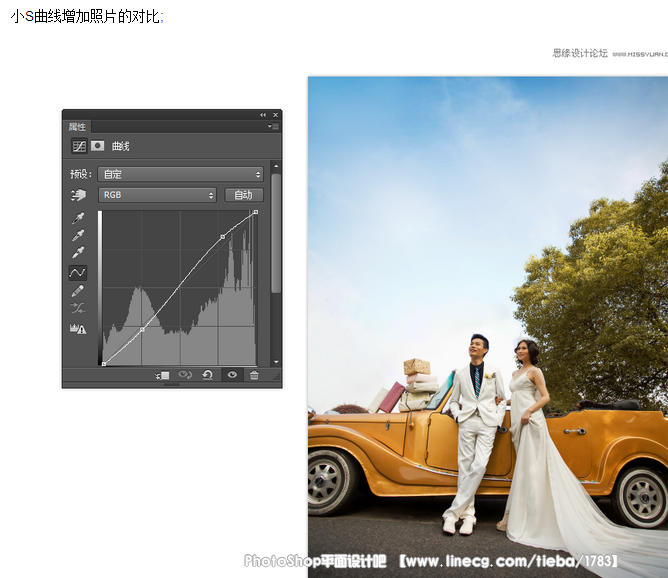Toggle the adjustment layer visibility eye
The width and height of the screenshot is (668, 578).
(x=232, y=375)
